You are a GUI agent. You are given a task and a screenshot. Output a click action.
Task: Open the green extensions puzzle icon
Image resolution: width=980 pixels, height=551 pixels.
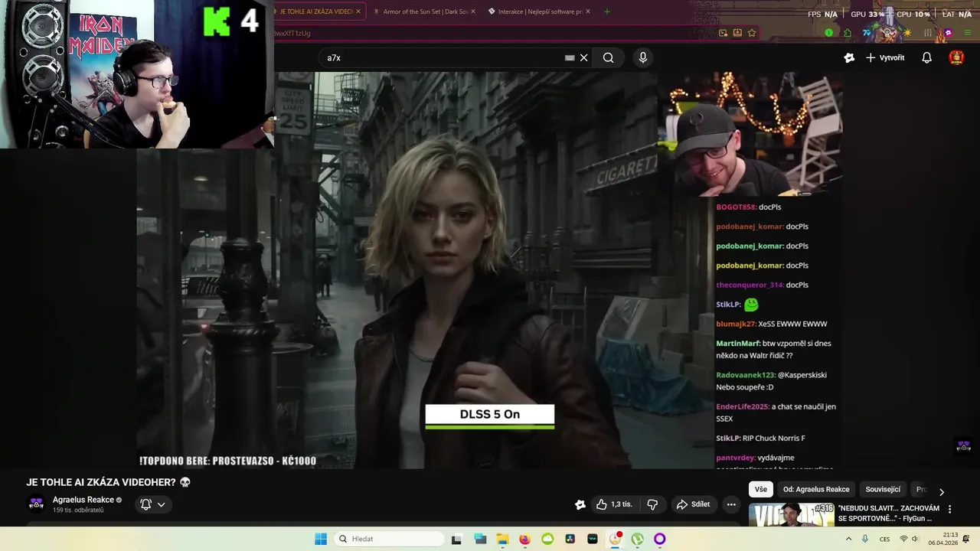click(848, 33)
